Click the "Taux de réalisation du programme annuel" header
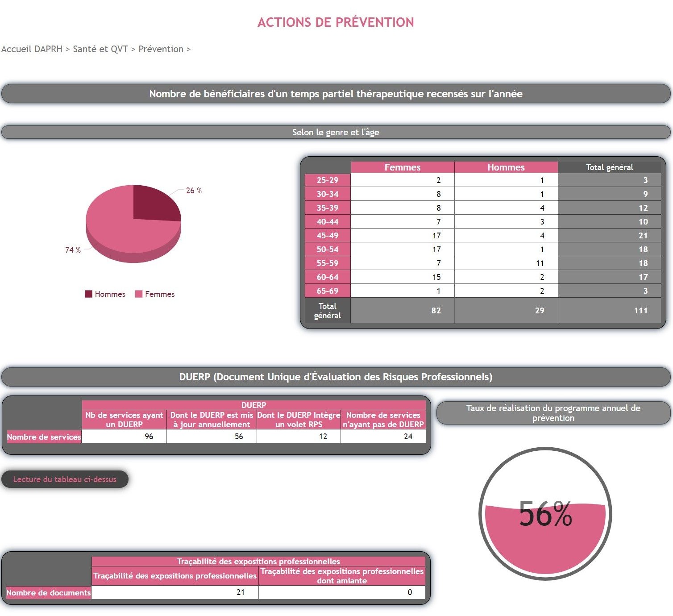Image resolution: width=673 pixels, height=616 pixels. [553, 413]
